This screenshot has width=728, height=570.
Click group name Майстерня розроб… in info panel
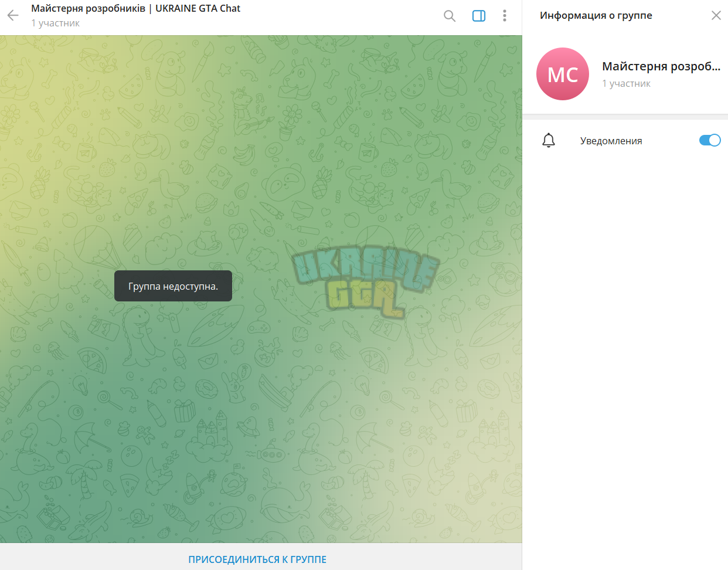[x=661, y=66]
